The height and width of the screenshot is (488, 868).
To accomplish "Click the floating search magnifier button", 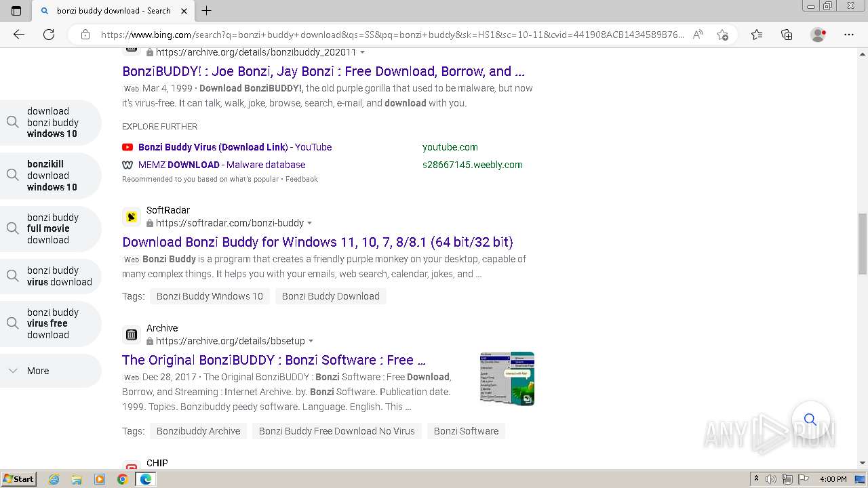I will 810,420.
